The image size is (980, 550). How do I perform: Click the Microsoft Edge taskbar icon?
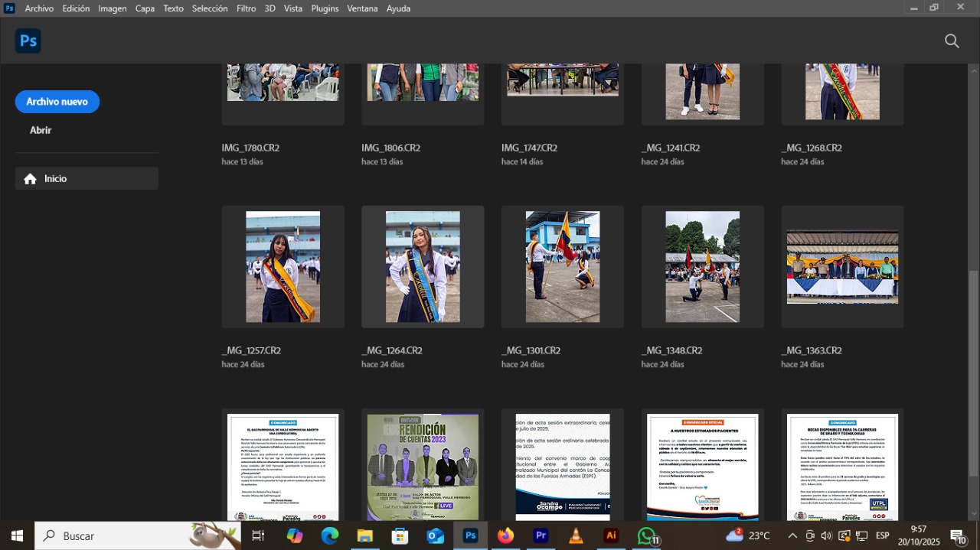click(329, 535)
